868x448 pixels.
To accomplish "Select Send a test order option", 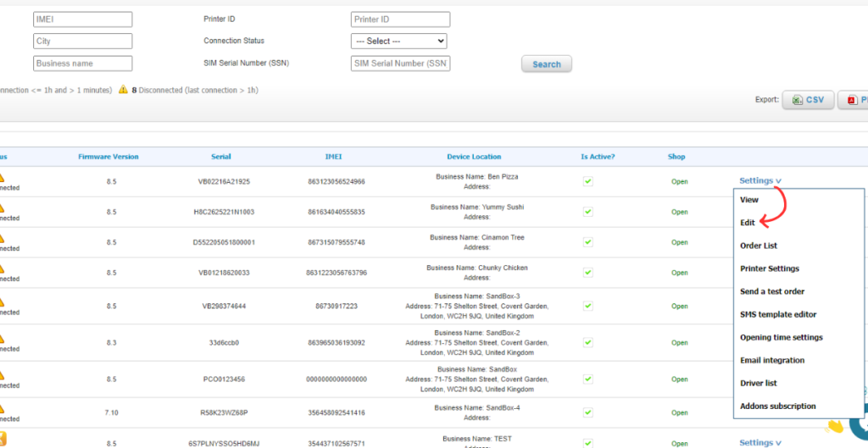I will point(771,291).
